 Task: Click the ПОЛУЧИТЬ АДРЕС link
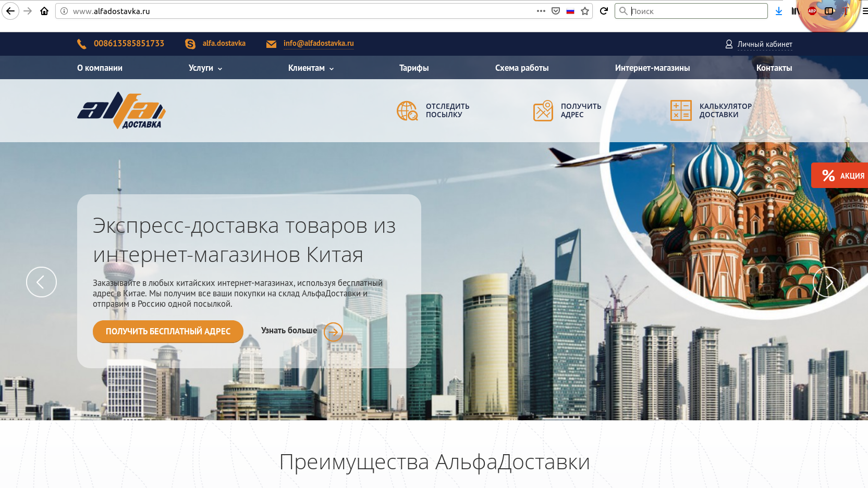pyautogui.click(x=581, y=110)
